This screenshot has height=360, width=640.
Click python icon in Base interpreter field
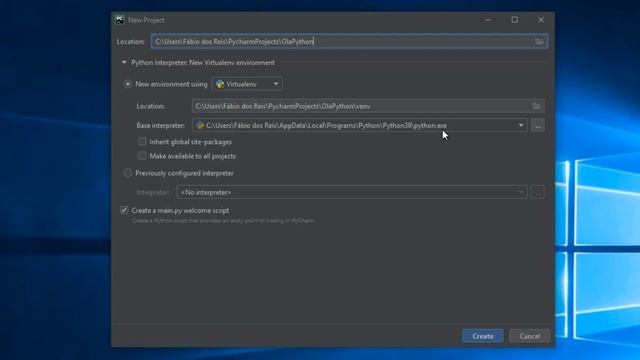200,125
